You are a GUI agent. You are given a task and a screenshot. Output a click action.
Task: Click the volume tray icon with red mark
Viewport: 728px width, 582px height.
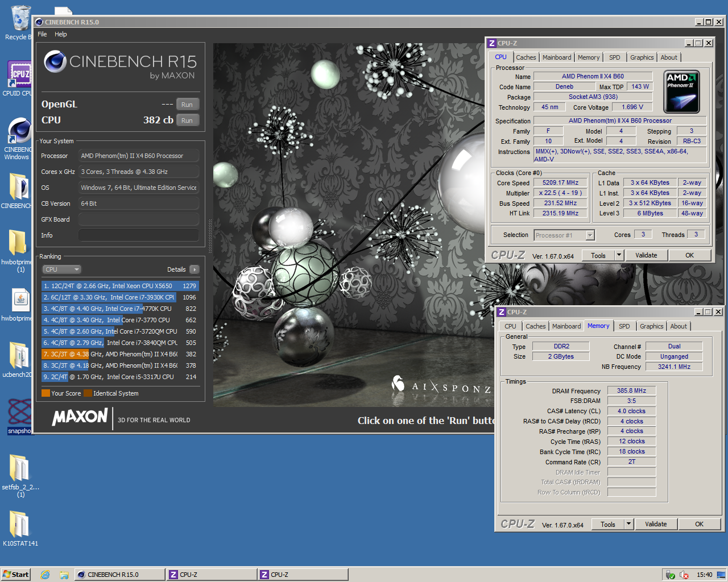click(x=684, y=575)
